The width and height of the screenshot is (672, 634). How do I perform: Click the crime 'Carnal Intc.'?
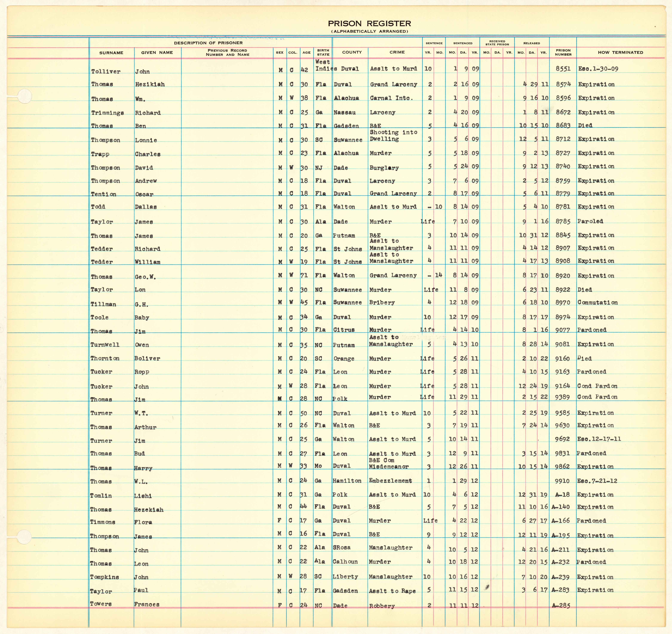(x=391, y=98)
